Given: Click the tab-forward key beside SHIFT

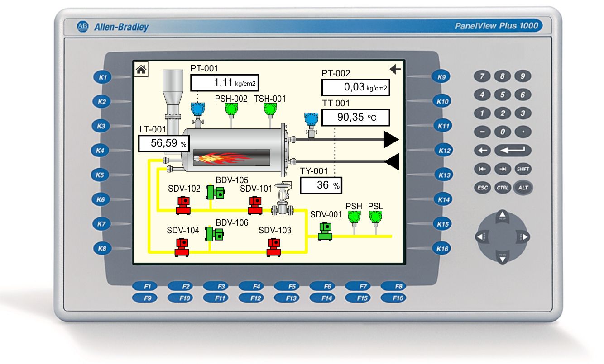Looking at the screenshot, I should (503, 169).
